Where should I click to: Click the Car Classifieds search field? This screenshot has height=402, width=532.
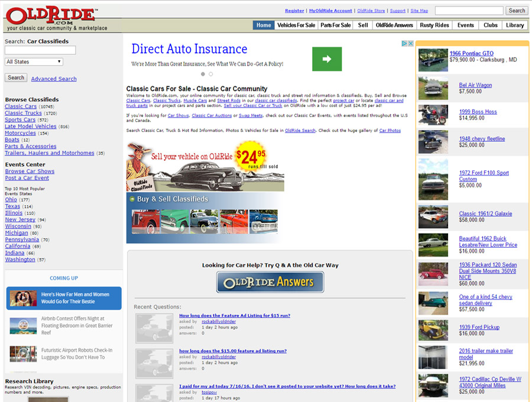coord(40,50)
